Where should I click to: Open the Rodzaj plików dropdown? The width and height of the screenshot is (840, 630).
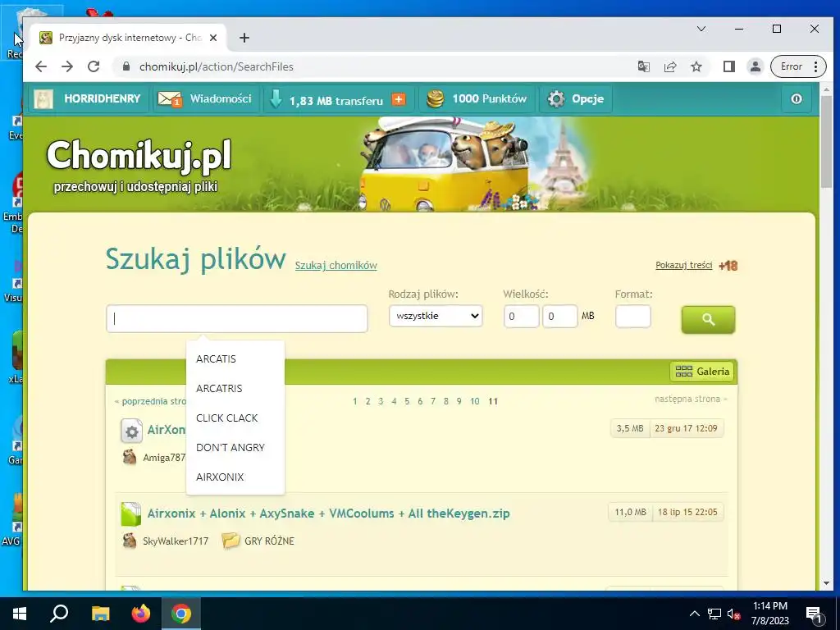[436, 316]
